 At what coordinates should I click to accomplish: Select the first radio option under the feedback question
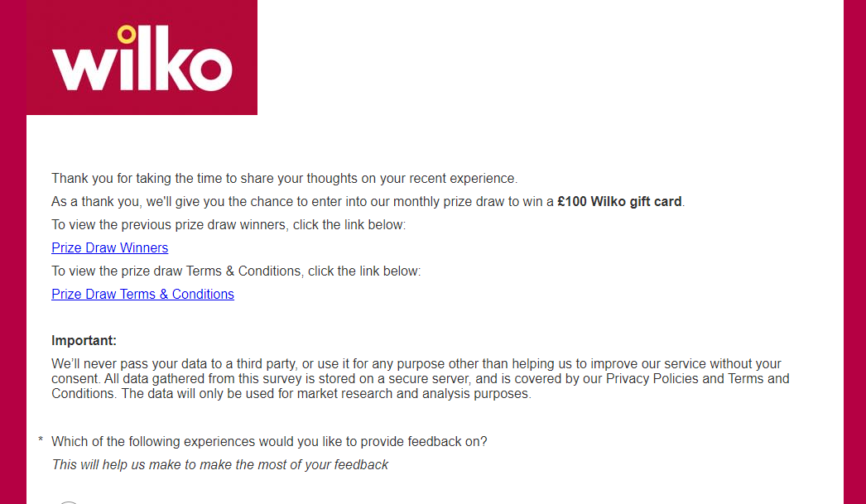pyautogui.click(x=69, y=501)
